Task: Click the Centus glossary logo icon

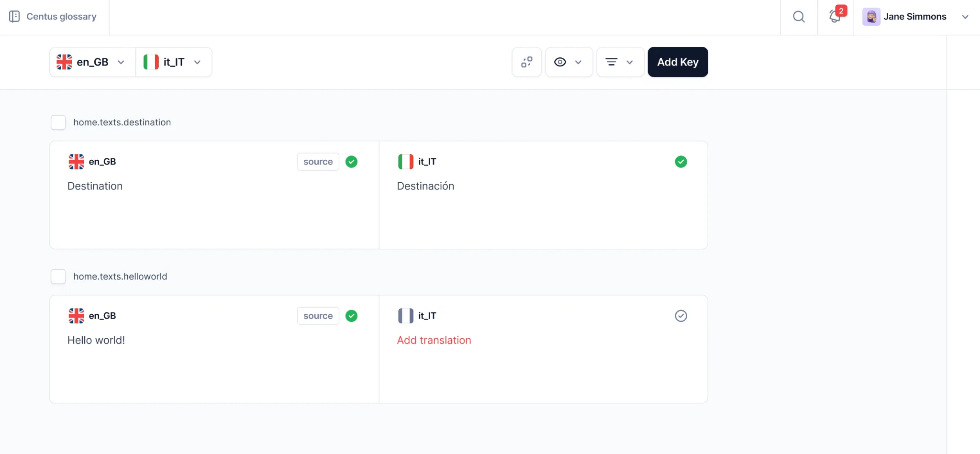Action: point(14,16)
